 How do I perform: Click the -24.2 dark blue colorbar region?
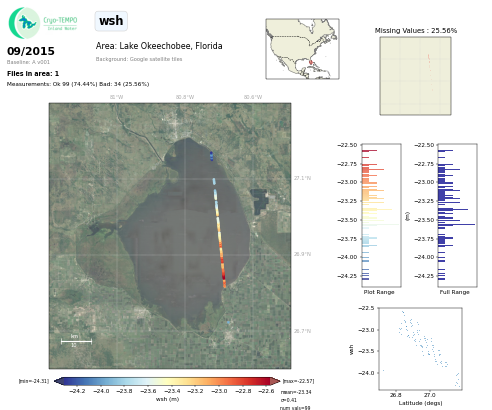pos(77,381)
